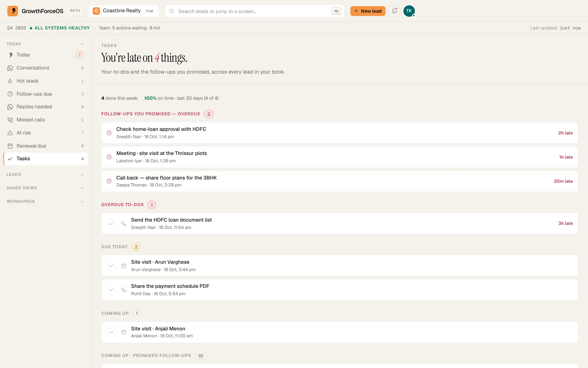The image size is (588, 368).
Task: Click the At risk warning triangle icon
Action: click(x=10, y=133)
